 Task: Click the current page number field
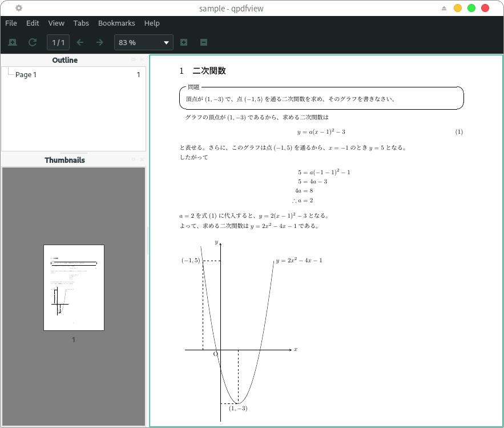[58, 42]
